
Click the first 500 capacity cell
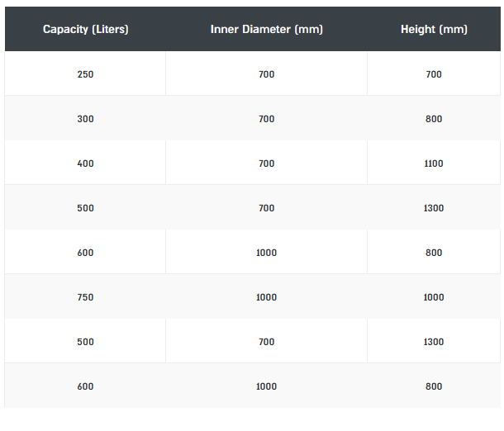pos(85,208)
